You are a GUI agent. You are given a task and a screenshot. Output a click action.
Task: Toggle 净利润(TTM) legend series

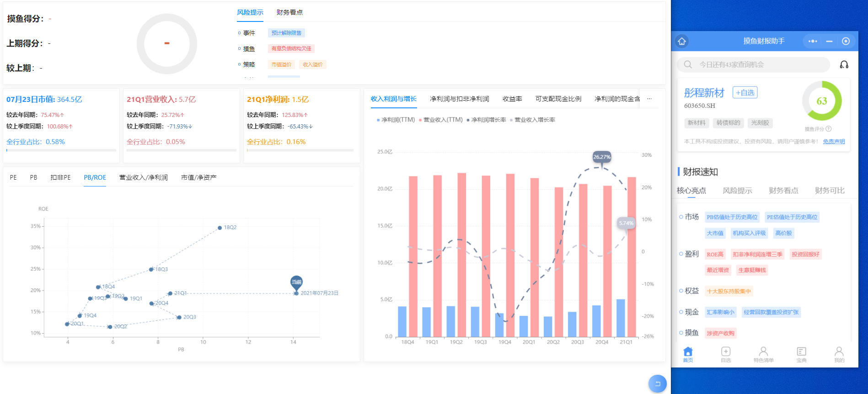coord(396,120)
